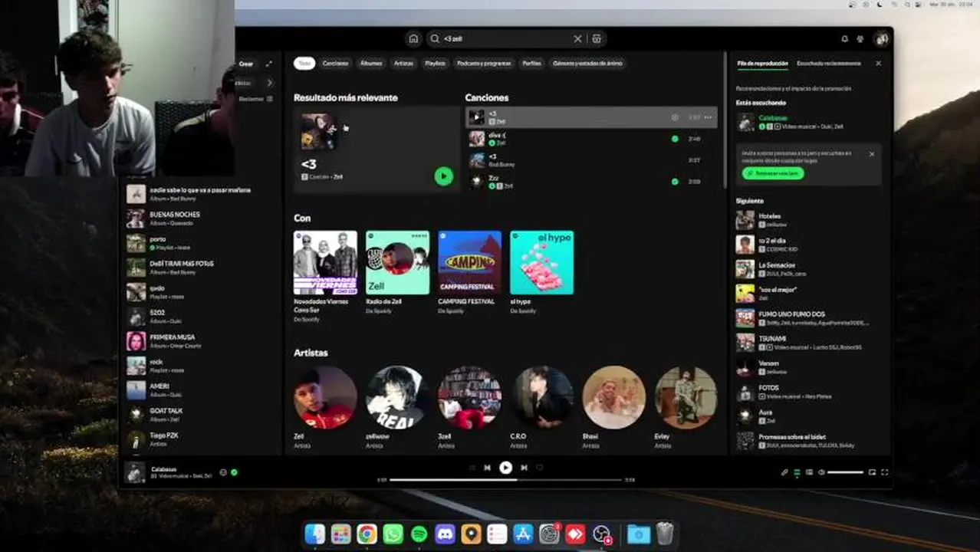Select the Perfiles filter chip
Screen dimensions: 980x552
[x=531, y=64]
